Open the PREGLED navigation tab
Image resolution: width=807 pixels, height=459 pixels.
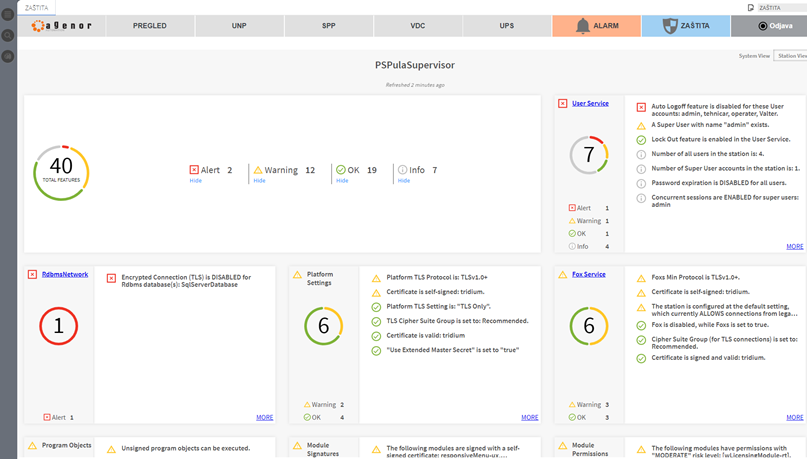pos(150,26)
